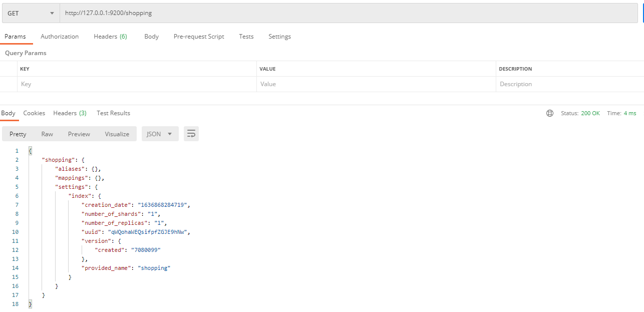Toggle the wrap lines icon
Image resolution: width=644 pixels, height=312 pixels.
191,134
